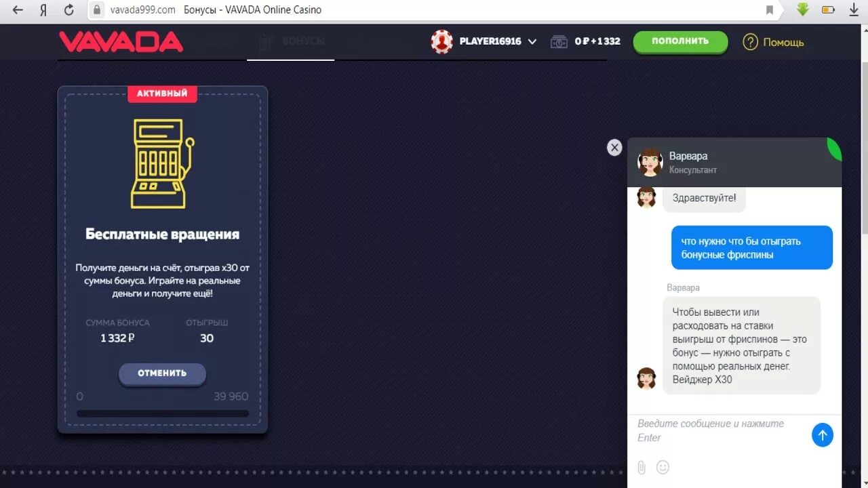The image size is (868, 488).
Task: Reload the page
Action: click(x=68, y=10)
